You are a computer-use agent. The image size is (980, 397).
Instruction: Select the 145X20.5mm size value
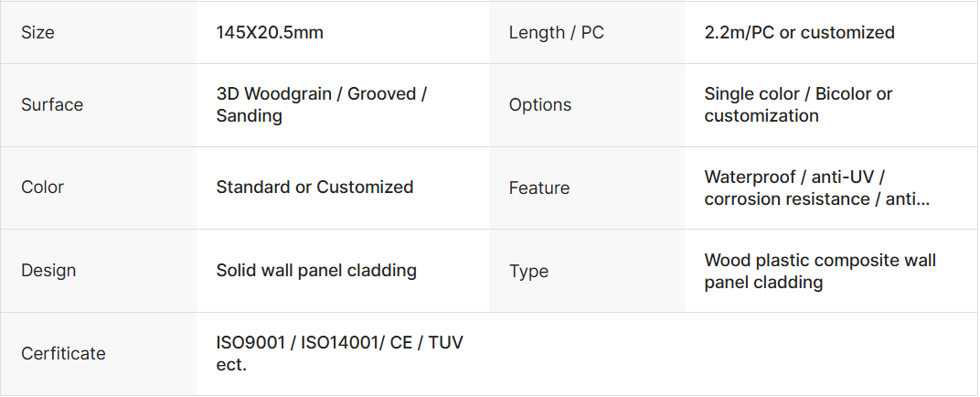[x=270, y=33]
